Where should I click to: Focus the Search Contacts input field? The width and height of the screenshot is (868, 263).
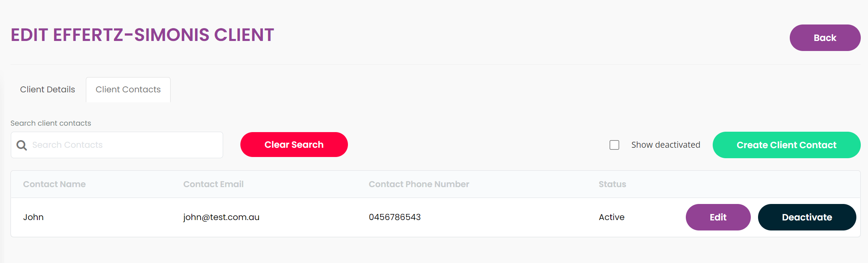(x=117, y=145)
